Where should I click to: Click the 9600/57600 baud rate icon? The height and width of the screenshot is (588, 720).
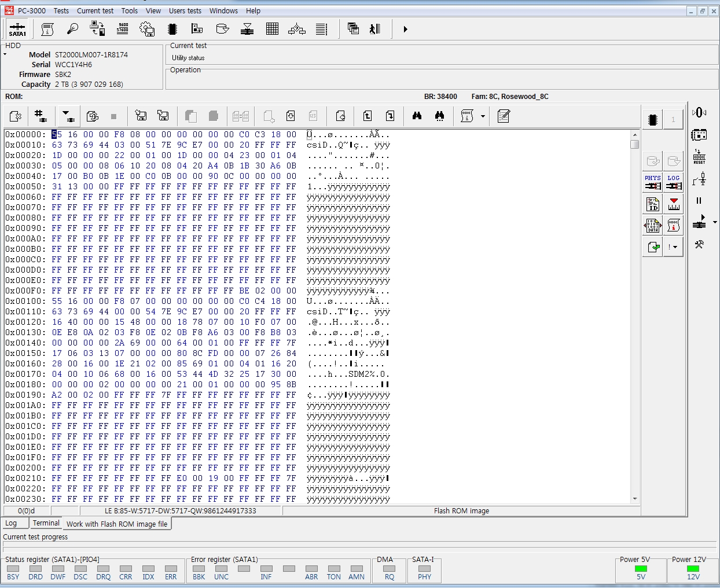(x=122, y=28)
